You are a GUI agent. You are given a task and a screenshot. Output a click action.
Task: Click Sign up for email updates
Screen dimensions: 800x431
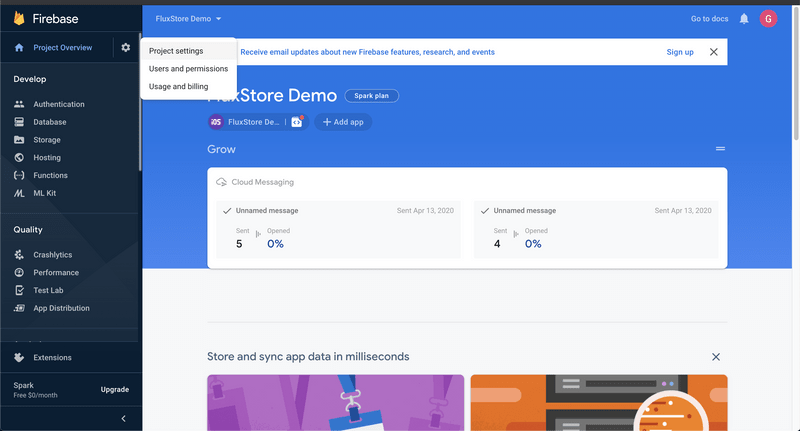coord(679,52)
